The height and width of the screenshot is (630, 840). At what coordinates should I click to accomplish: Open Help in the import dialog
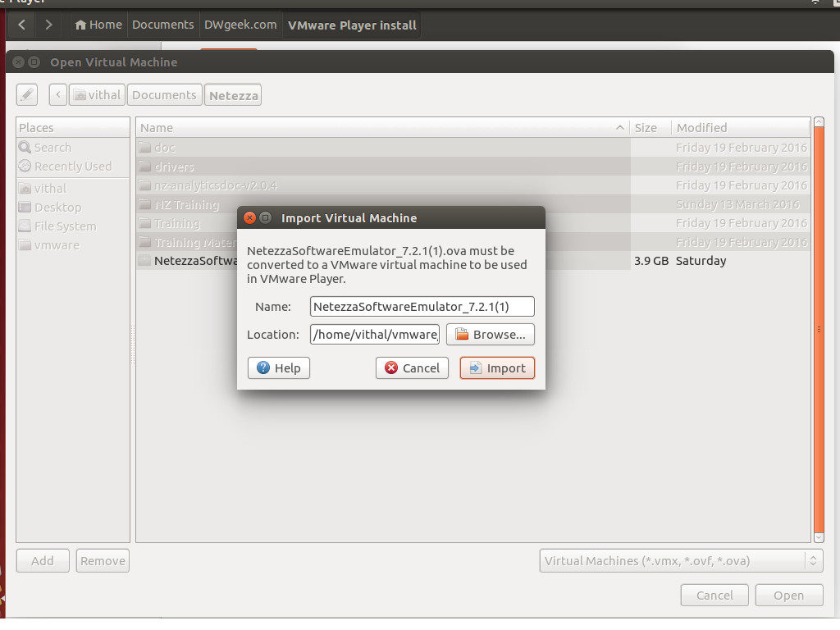279,368
